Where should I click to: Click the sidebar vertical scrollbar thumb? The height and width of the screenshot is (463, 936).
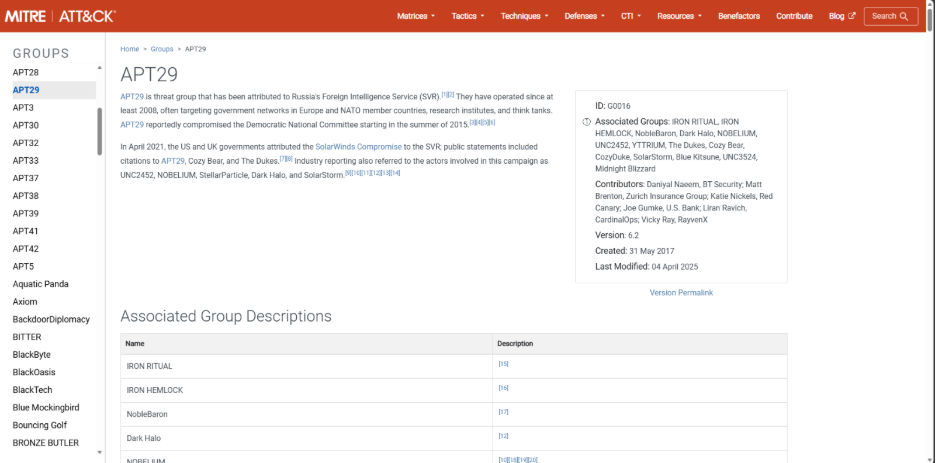click(99, 130)
